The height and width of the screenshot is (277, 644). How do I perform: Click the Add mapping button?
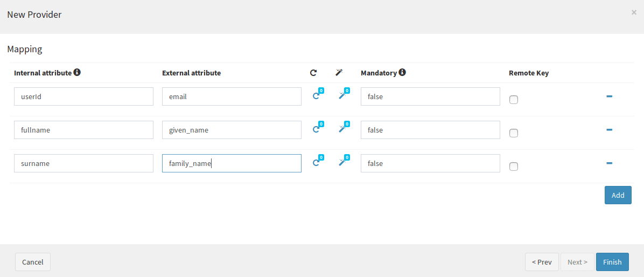point(618,195)
